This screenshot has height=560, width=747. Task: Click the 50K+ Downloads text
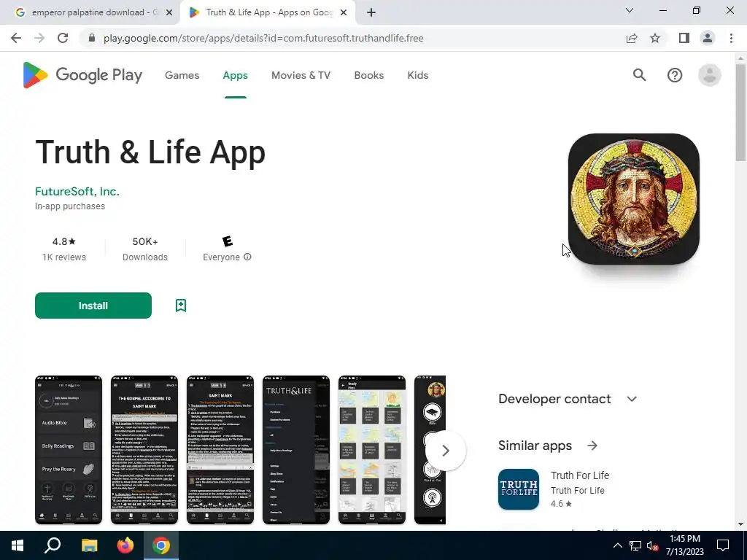(145, 249)
